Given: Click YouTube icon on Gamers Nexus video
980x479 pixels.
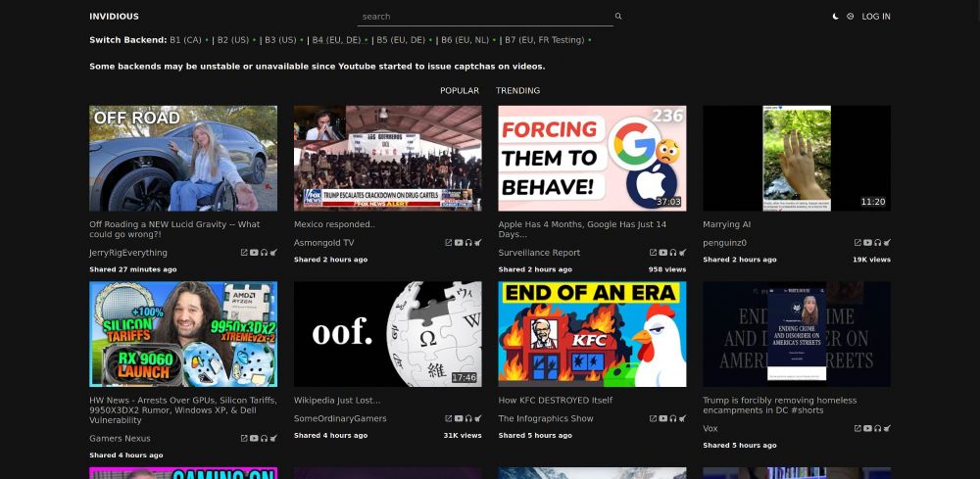Looking at the screenshot, I should tap(254, 439).
